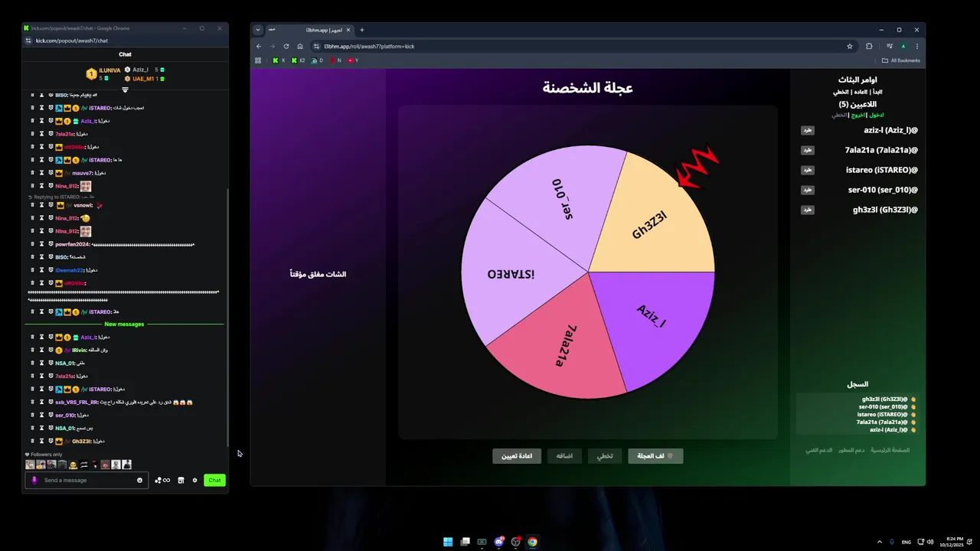Kick player ser-010 with طرد button
980x551 pixels.
(808, 191)
